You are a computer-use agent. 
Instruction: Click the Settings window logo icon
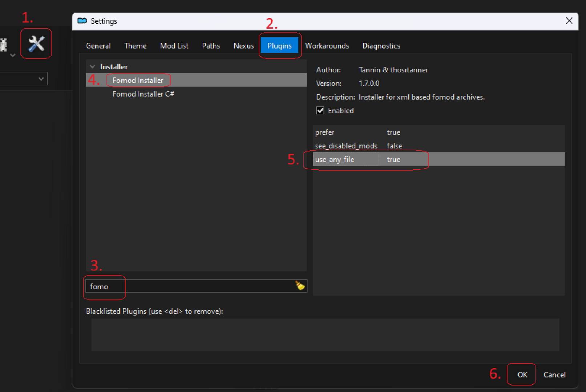pos(82,21)
